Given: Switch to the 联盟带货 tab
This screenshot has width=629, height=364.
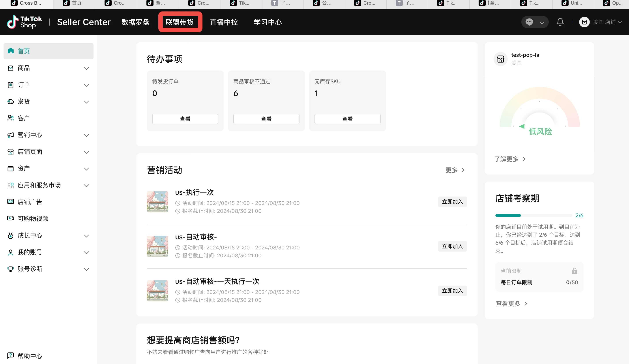Looking at the screenshot, I should pyautogui.click(x=180, y=22).
